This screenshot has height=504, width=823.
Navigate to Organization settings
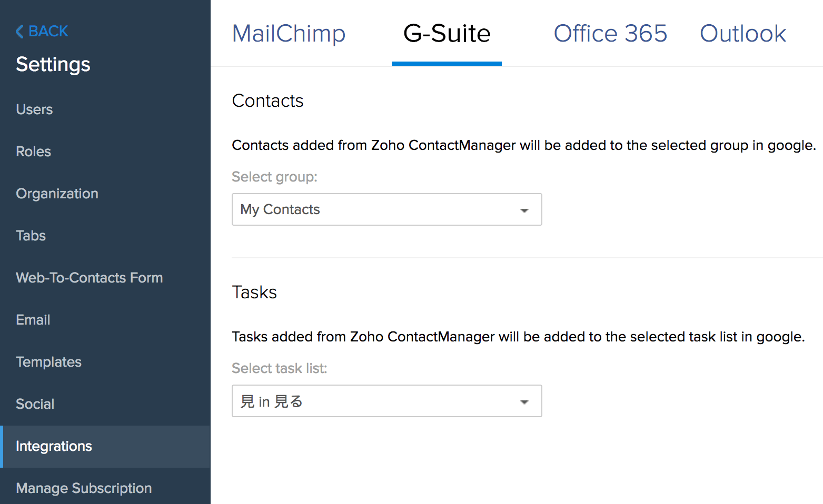coord(57,194)
